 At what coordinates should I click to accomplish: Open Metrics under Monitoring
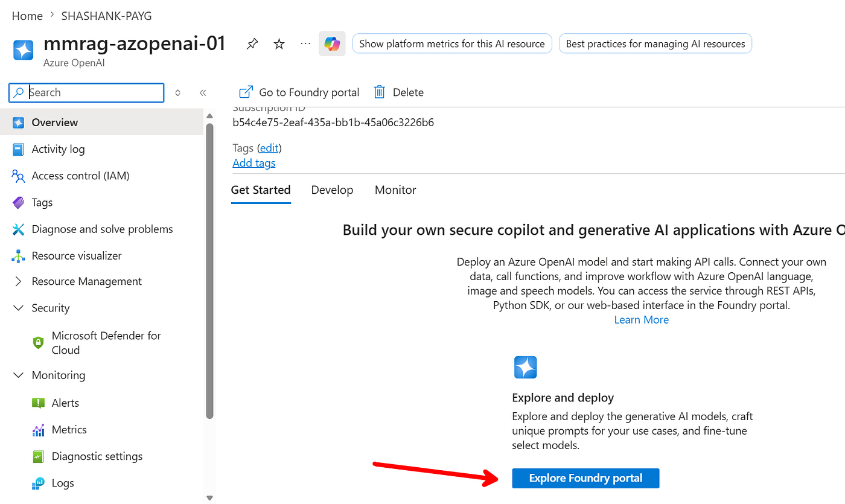pos(69,430)
